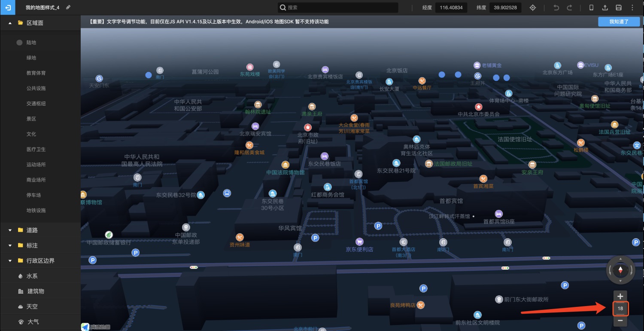The width and height of the screenshot is (644, 331).
Task: Click the 红都商务会馆 label on the map
Action: 328,195
